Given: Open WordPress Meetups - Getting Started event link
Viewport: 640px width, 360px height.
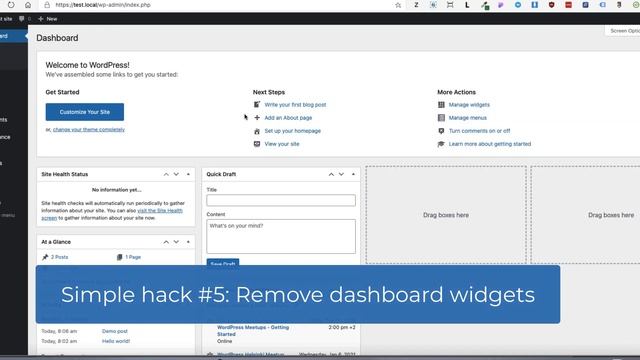Looking at the screenshot, I should [253, 331].
